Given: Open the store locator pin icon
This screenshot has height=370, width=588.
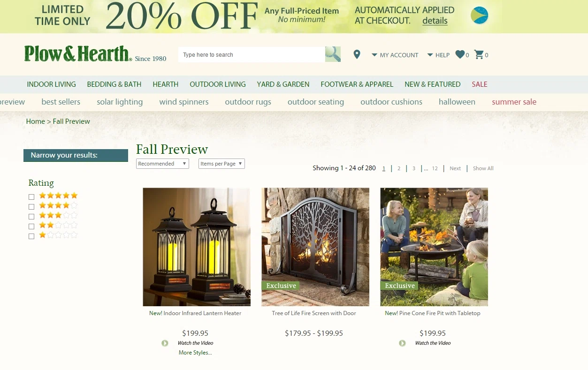Looking at the screenshot, I should click(357, 55).
